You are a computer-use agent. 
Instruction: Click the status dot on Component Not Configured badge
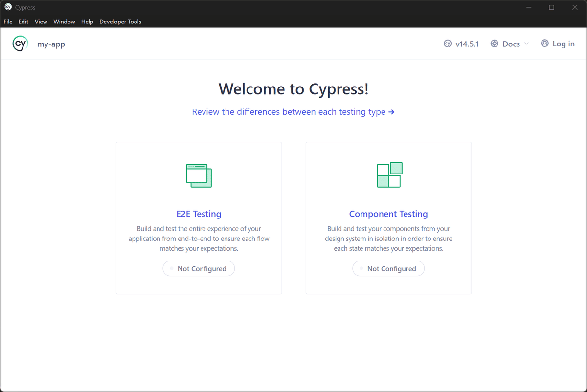(361, 268)
